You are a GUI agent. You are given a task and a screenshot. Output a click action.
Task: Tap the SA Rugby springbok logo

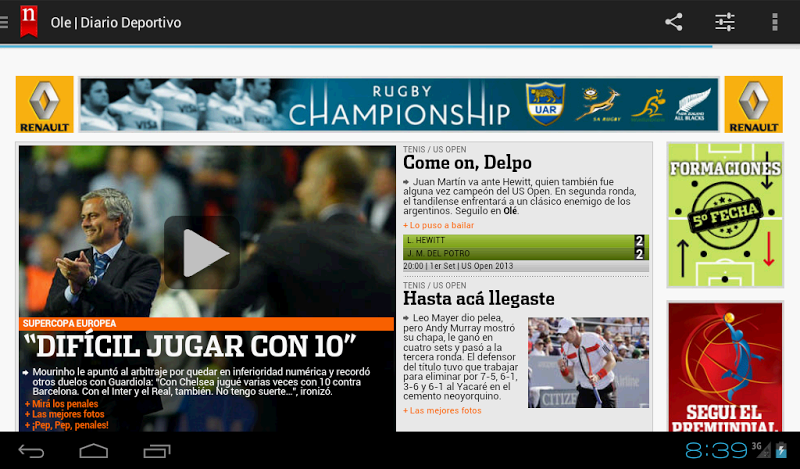click(598, 105)
